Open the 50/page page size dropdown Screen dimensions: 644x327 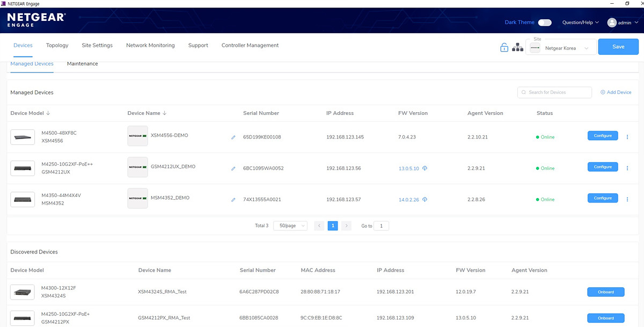tap(290, 226)
